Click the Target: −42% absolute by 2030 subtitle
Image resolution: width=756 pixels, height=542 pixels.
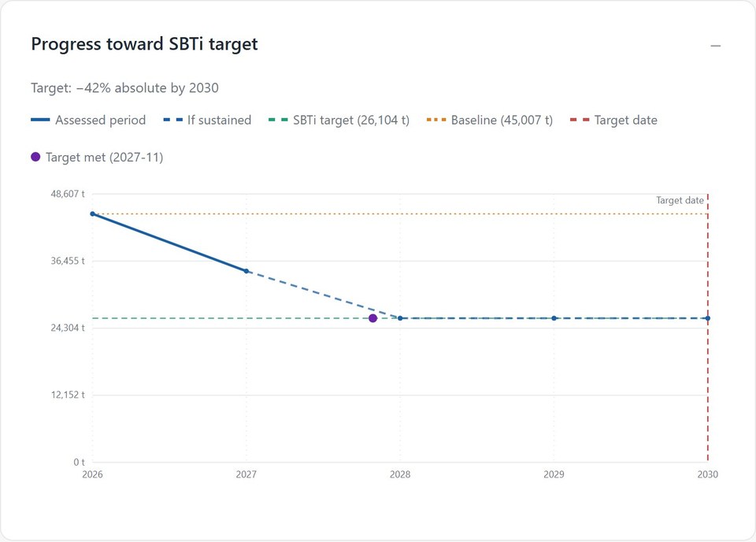pyautogui.click(x=125, y=87)
